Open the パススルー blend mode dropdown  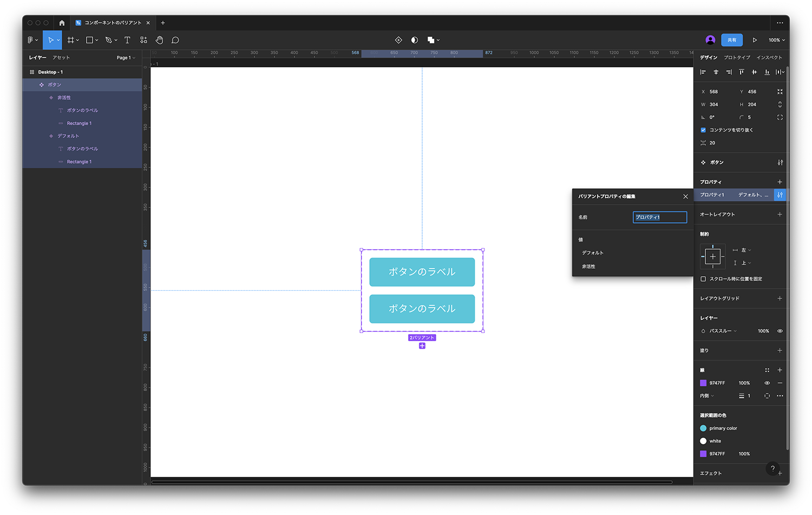723,331
